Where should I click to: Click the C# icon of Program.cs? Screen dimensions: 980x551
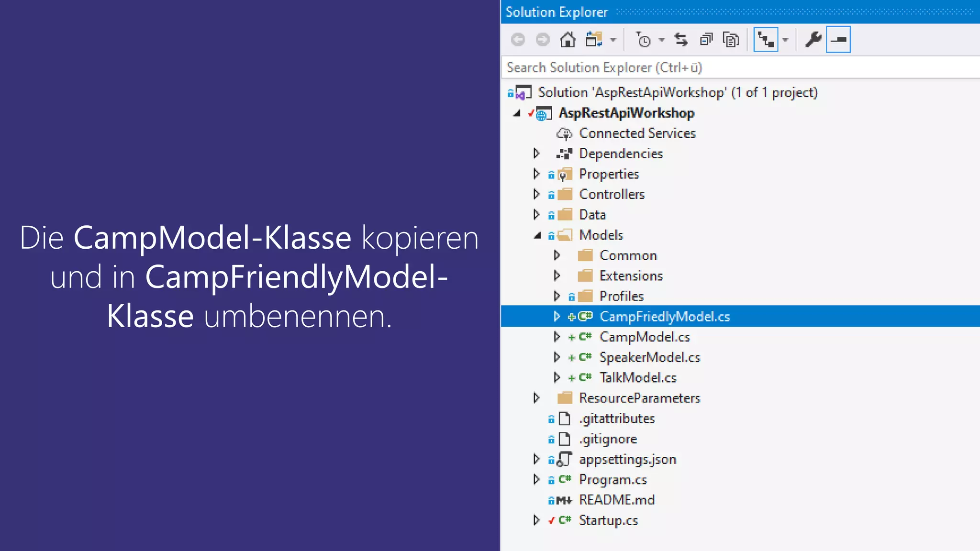coord(565,479)
